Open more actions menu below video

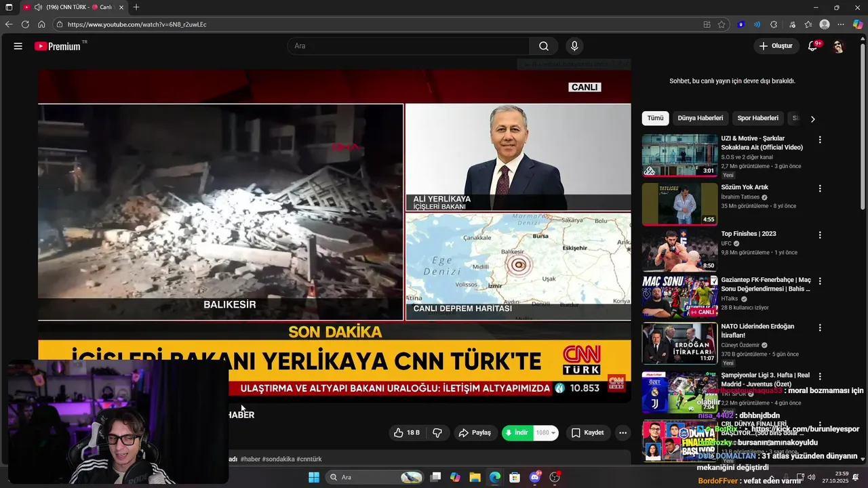point(623,432)
